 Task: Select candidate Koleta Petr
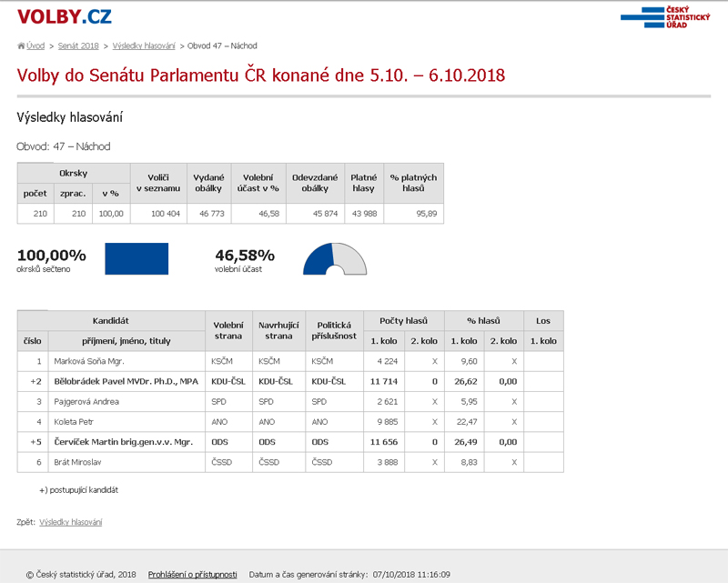74,422
